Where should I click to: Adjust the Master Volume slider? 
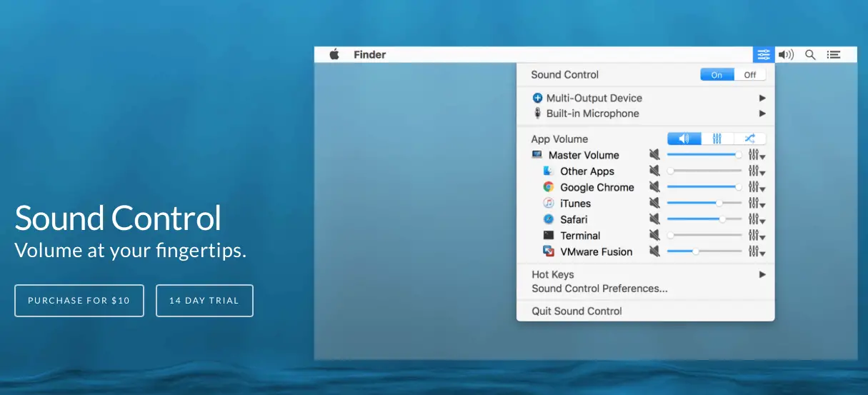[x=704, y=155]
